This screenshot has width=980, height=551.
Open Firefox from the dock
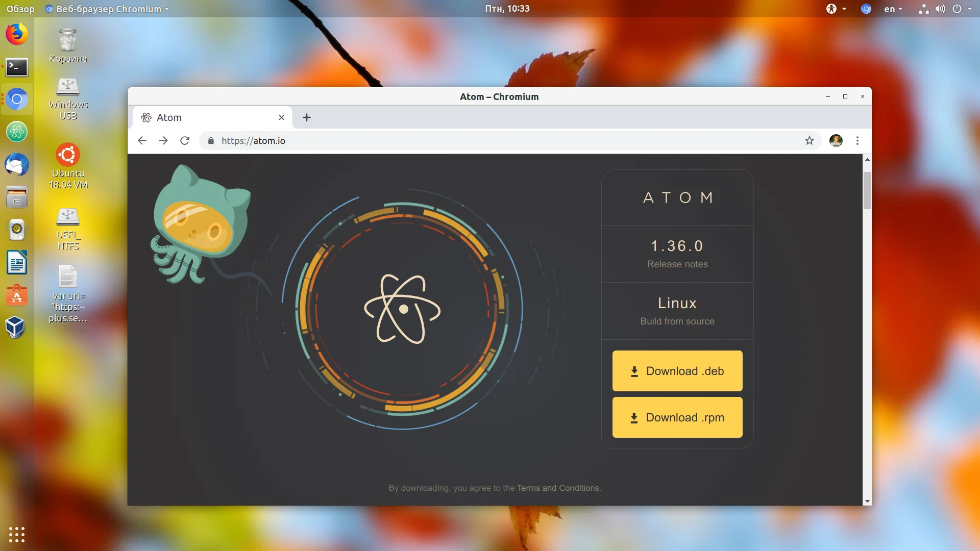[16, 34]
